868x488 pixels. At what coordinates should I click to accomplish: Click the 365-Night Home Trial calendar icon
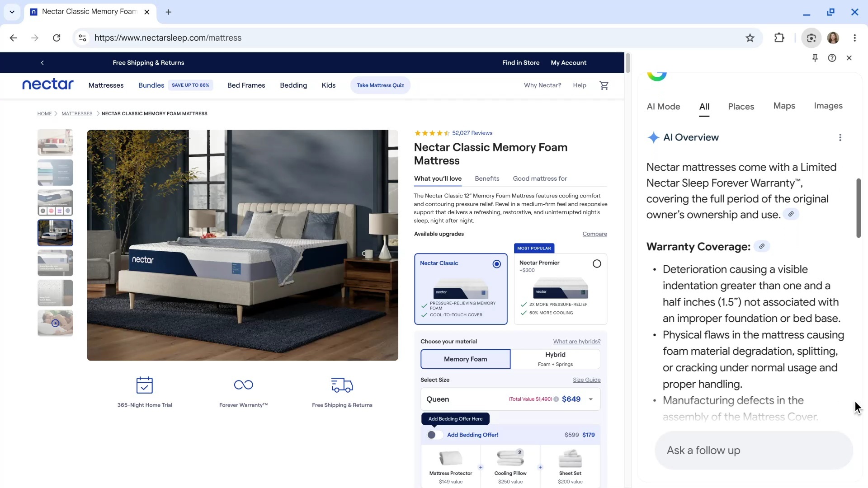click(x=145, y=385)
